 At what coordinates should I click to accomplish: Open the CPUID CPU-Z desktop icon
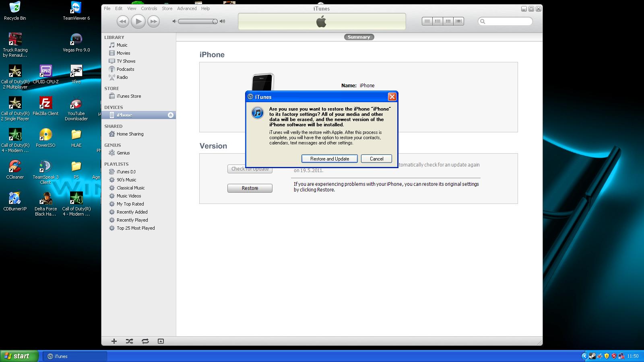tap(45, 74)
